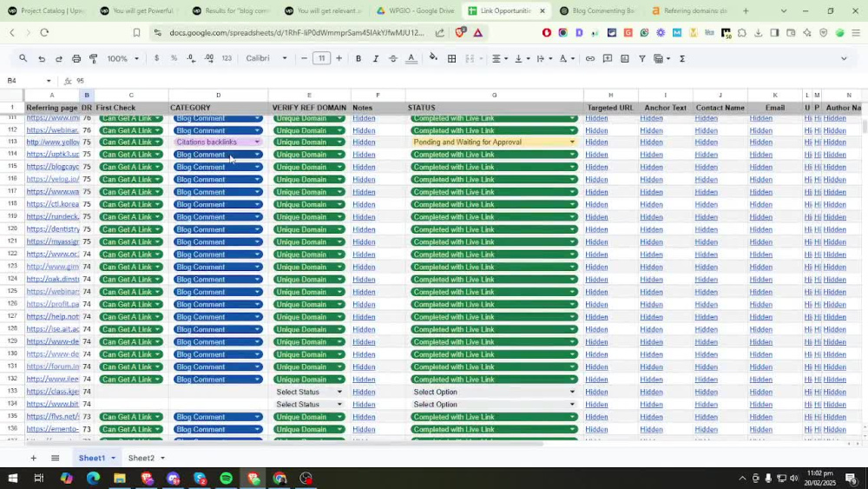This screenshot has height=489, width=868.
Task: Open the borders tool
Action: (x=451, y=58)
